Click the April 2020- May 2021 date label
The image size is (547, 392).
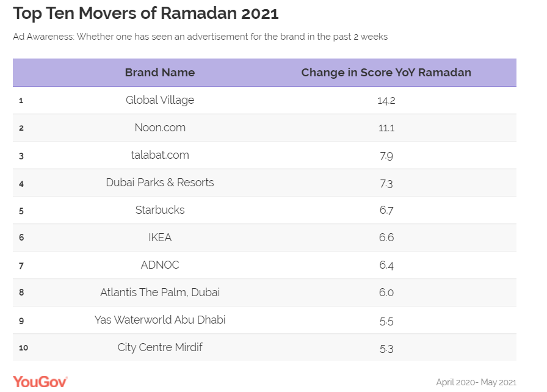point(476,382)
